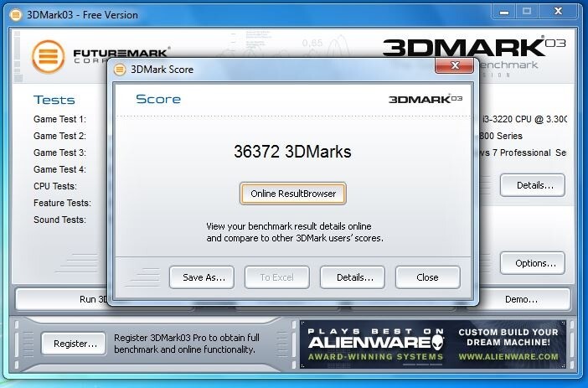Open Save As in the score dialog
The width and height of the screenshot is (588, 388).
coord(202,277)
